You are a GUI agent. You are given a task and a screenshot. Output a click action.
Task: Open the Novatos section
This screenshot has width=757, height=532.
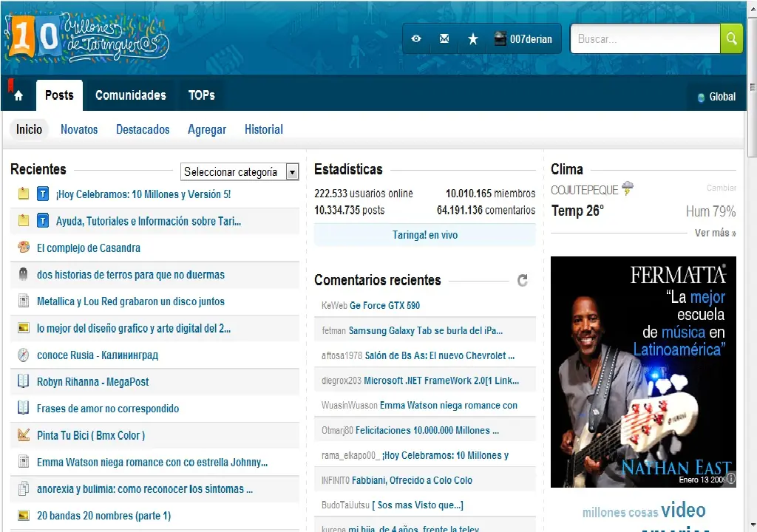tap(79, 129)
